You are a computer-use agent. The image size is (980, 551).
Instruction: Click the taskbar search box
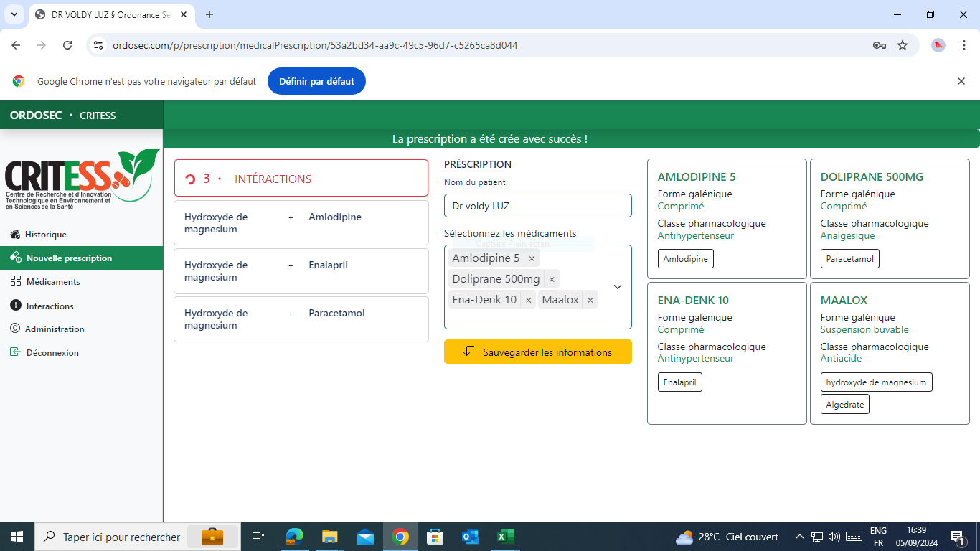[x=138, y=537]
